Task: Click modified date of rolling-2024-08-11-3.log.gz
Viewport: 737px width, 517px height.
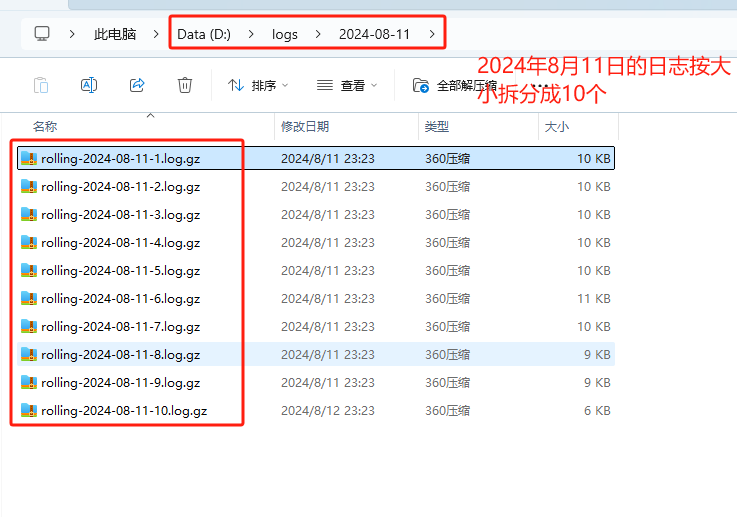Action: tap(328, 214)
